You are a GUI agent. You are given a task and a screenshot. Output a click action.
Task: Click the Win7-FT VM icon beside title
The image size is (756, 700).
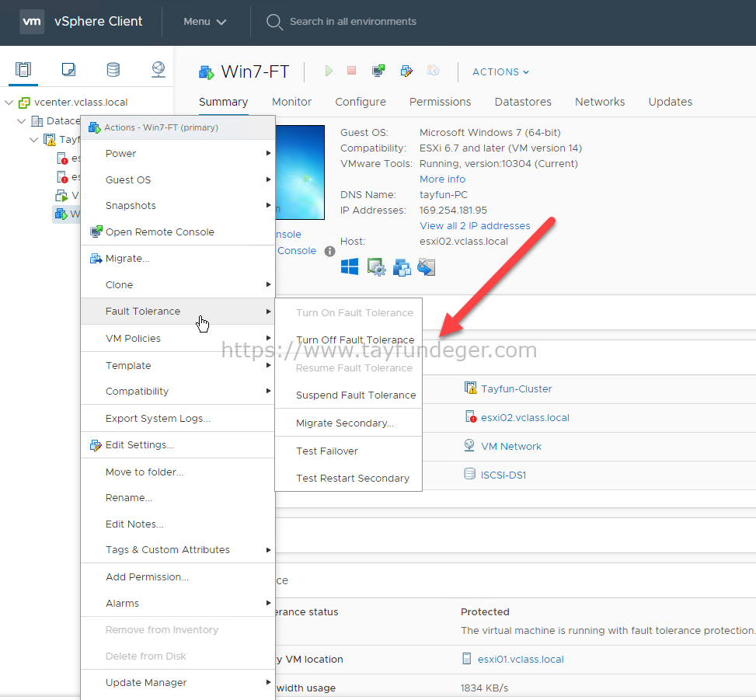coord(207,72)
